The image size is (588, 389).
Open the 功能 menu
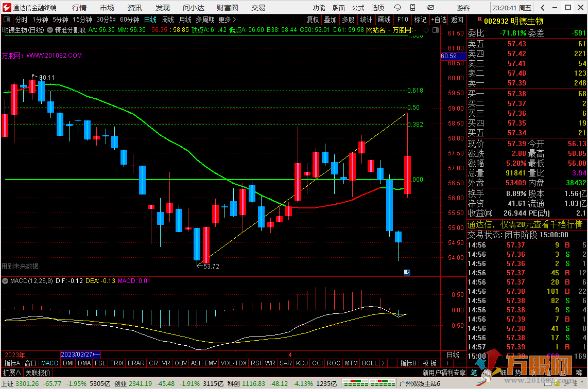[x=319, y=8]
